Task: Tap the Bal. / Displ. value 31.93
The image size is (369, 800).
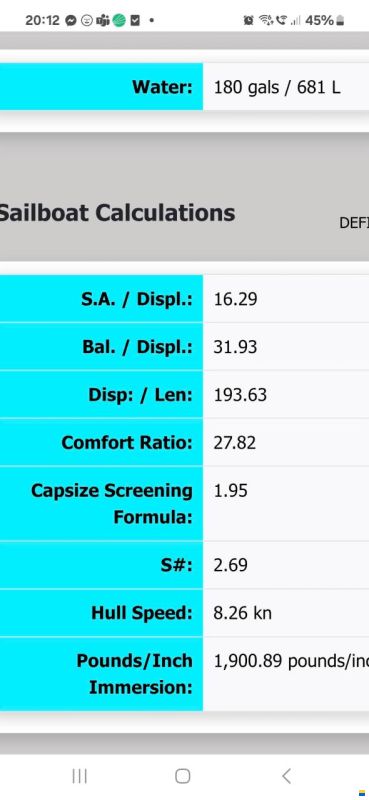Action: tap(235, 347)
